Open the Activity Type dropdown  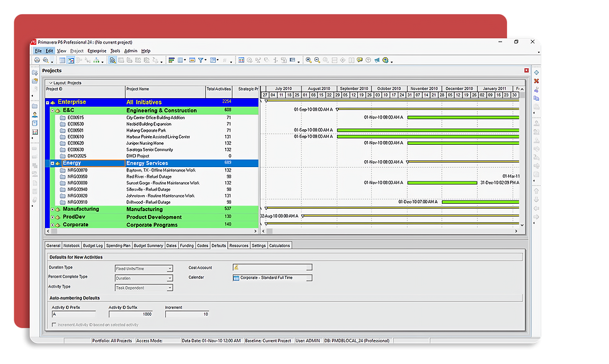coord(170,288)
